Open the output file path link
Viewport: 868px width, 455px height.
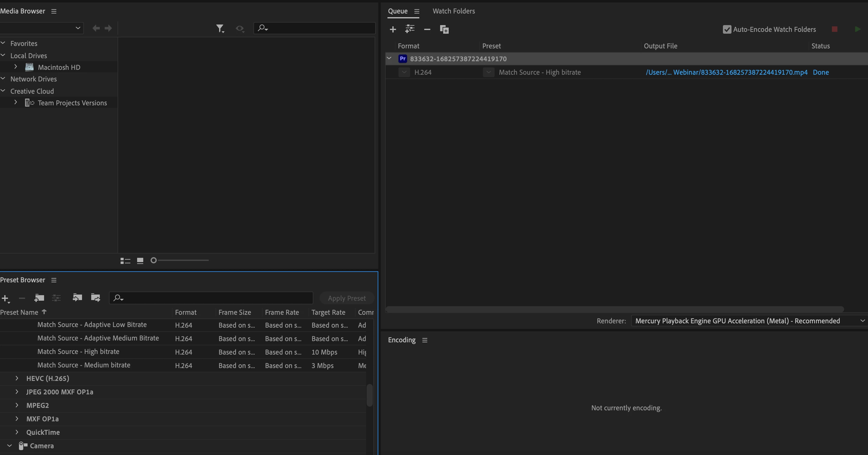[727, 72]
